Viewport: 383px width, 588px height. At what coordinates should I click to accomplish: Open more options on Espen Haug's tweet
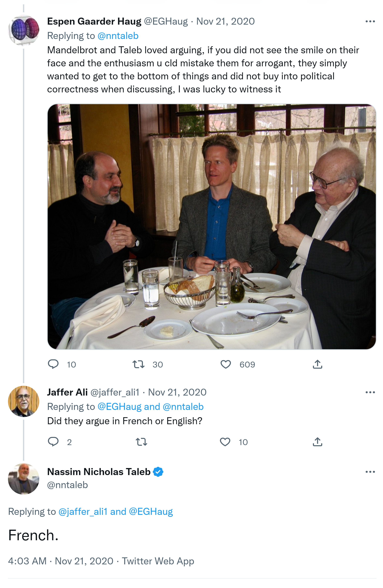click(x=370, y=22)
